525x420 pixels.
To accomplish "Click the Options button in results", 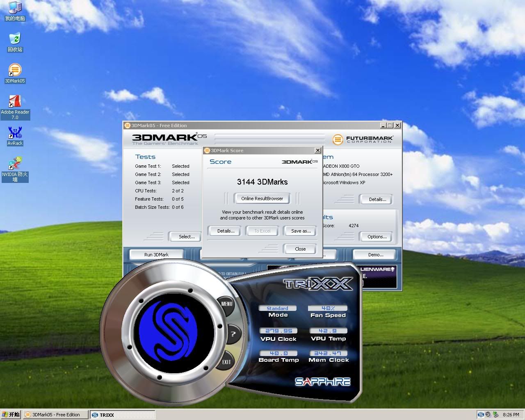I will [x=377, y=237].
